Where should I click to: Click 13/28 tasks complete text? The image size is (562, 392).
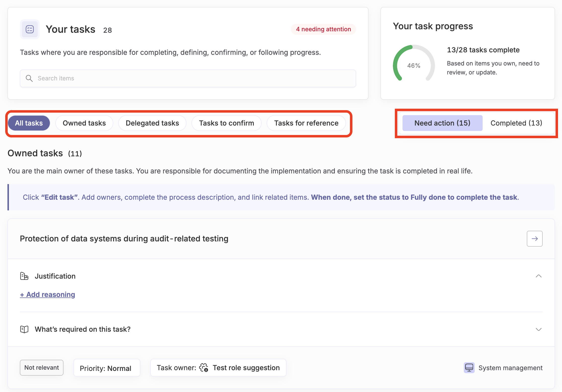tap(483, 50)
